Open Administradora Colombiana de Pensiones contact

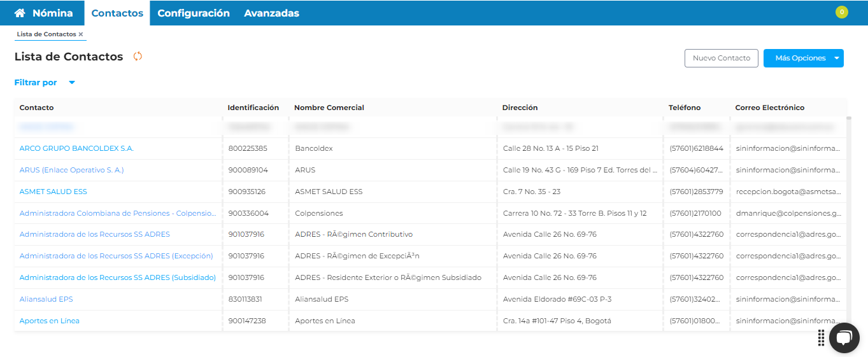click(118, 213)
